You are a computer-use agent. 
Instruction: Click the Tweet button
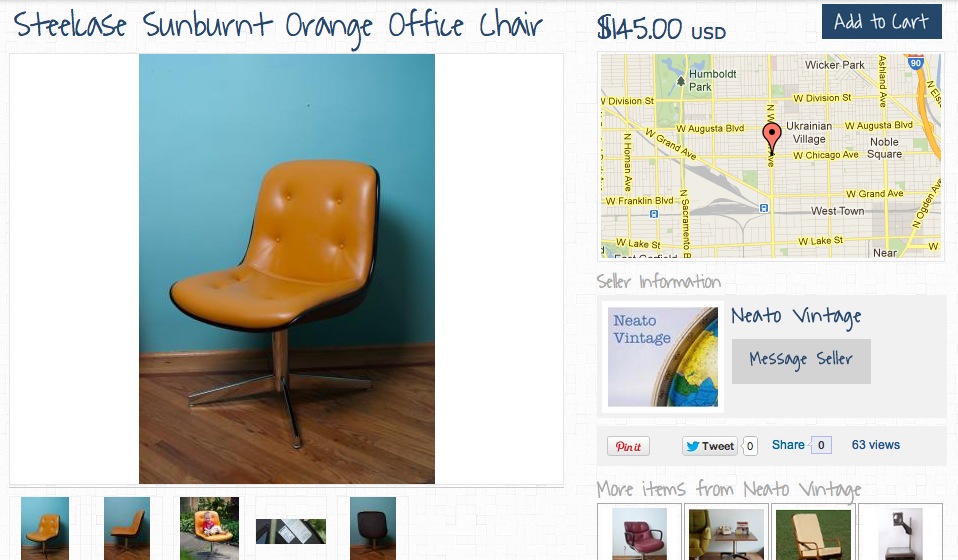[709, 446]
